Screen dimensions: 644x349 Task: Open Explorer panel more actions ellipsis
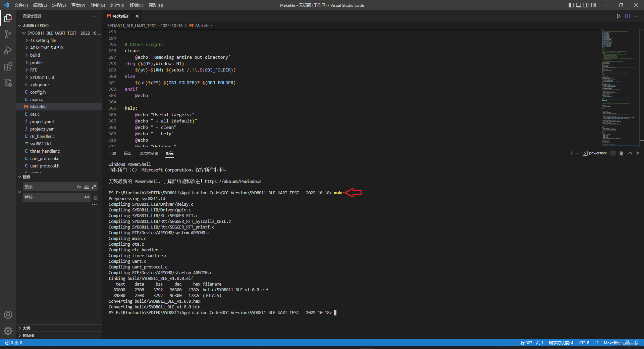94,16
